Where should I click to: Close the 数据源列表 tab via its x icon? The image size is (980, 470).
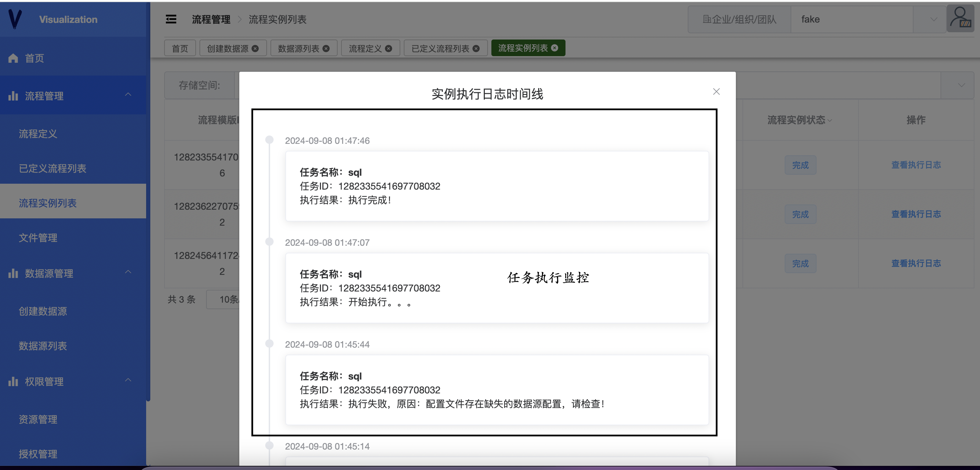pyautogui.click(x=326, y=49)
